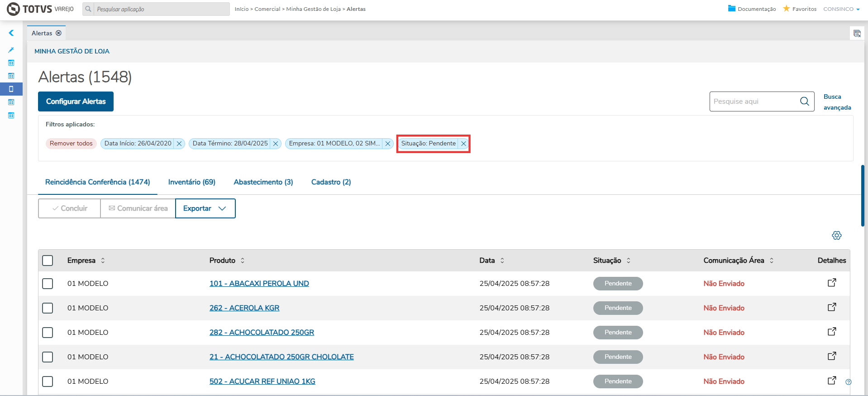The image size is (868, 396).
Task: Click the TOTVS Varejo logo
Action: pyautogui.click(x=40, y=9)
